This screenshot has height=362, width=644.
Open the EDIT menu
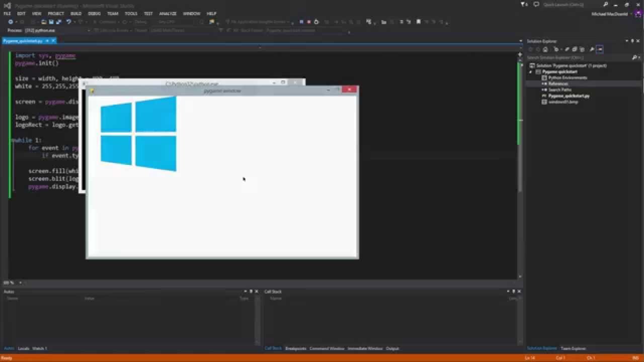[22, 14]
